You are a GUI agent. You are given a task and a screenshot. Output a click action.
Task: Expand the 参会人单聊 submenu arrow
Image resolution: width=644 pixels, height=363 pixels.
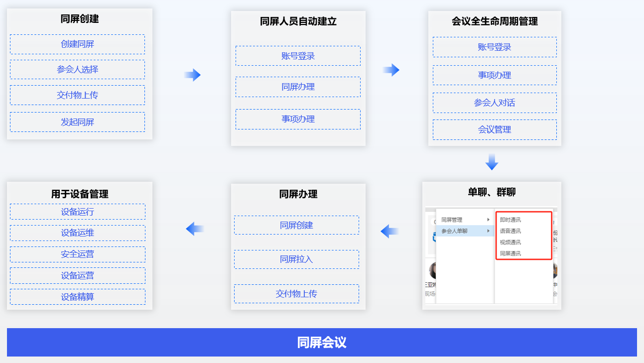(488, 231)
